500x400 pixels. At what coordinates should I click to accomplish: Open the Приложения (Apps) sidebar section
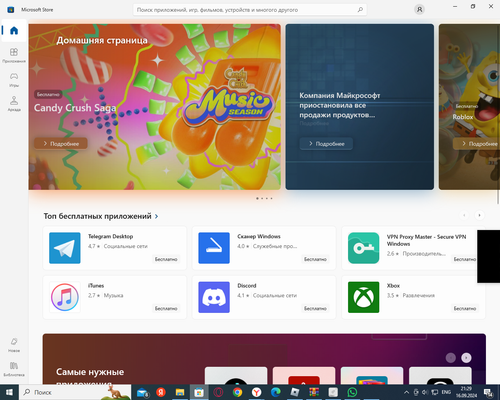tap(14, 55)
